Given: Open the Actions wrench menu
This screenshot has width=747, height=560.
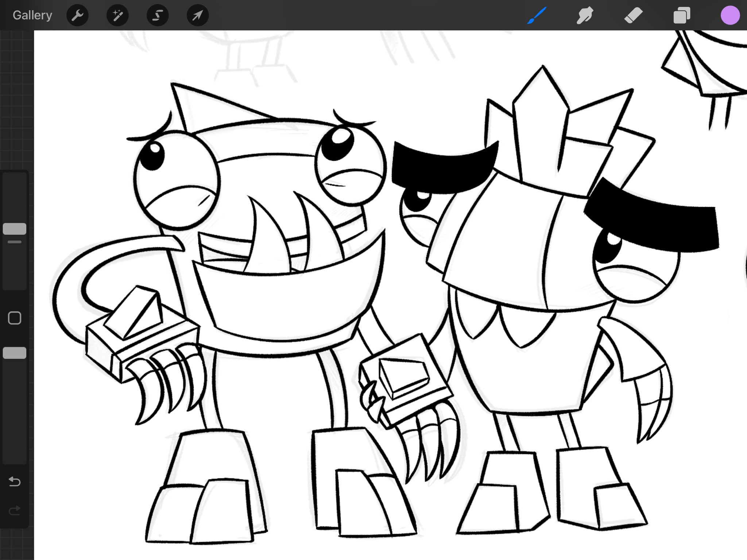Looking at the screenshot, I should coord(77,15).
